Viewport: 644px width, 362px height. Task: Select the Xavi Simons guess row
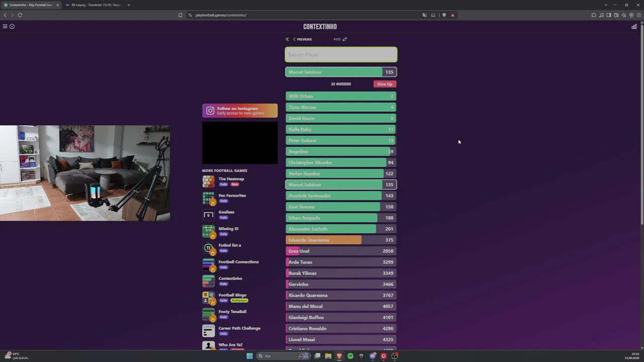(341, 207)
